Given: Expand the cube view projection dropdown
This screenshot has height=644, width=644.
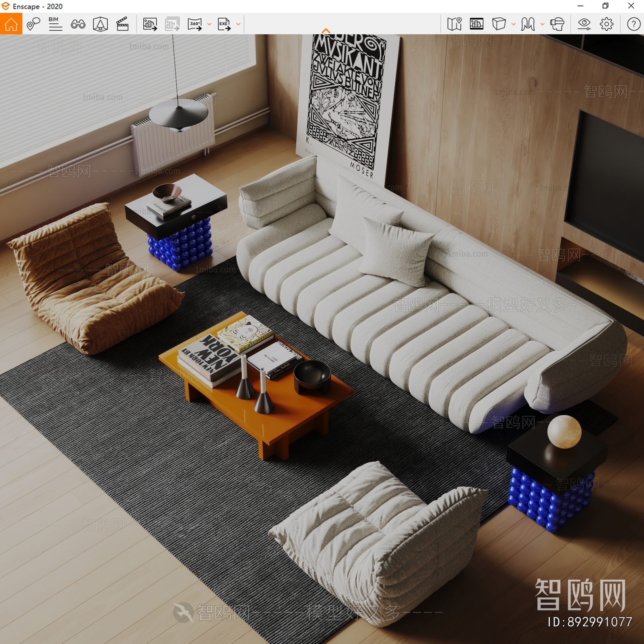Looking at the screenshot, I should tap(514, 24).
